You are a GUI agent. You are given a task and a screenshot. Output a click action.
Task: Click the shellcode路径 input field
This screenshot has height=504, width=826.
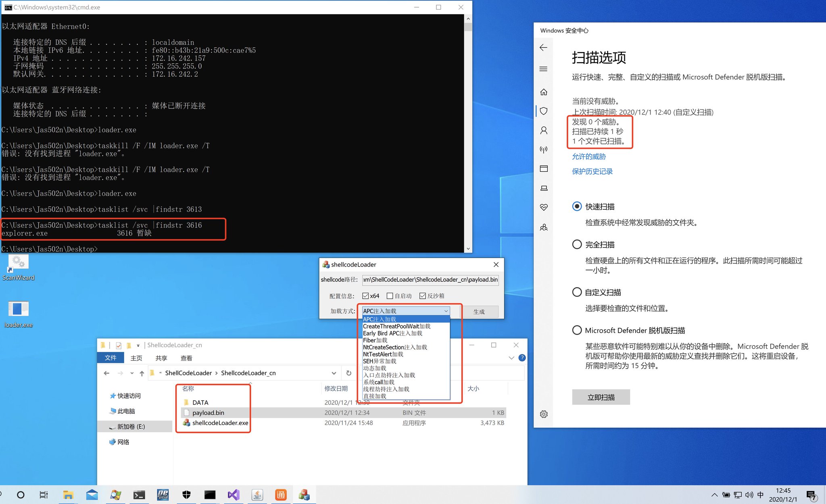pos(430,279)
